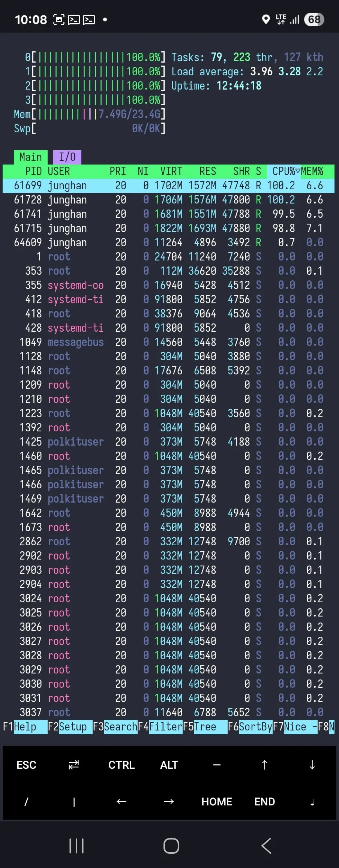This screenshot has width=339, height=868.
Task: Select the Main tab
Action: pyautogui.click(x=31, y=157)
